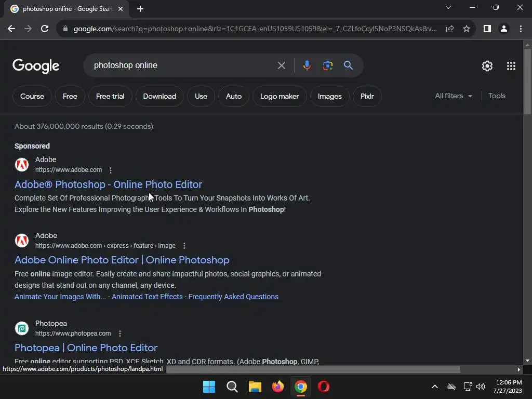Open Animated Text Effects sitelink
This screenshot has width=532, height=399.
[147, 297]
